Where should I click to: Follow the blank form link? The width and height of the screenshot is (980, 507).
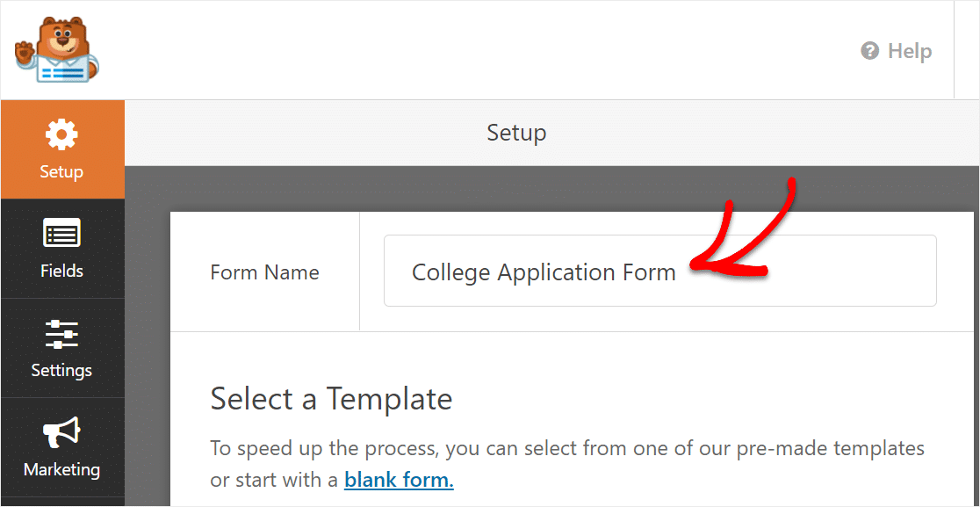pos(399,481)
